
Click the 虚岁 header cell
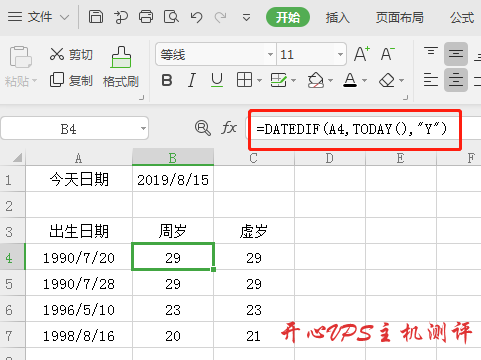(x=254, y=231)
